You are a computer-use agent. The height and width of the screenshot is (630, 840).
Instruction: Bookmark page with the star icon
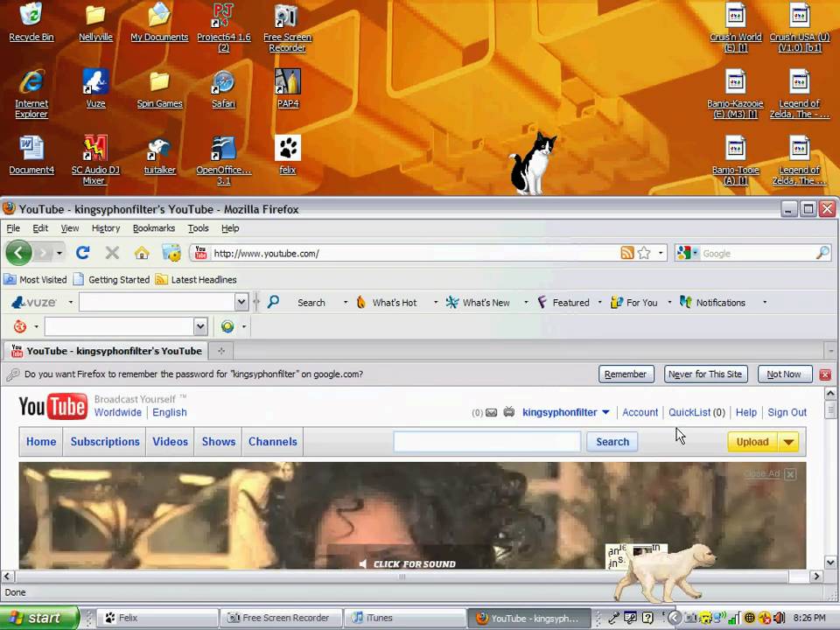(x=645, y=253)
